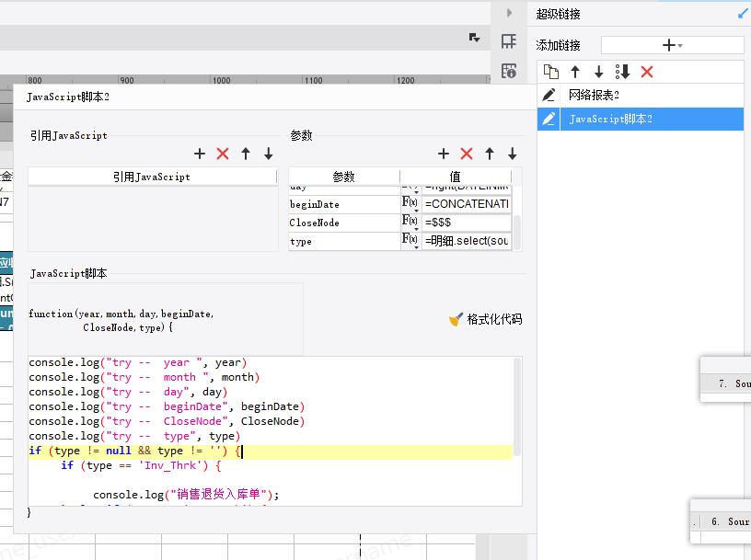This screenshot has height=560, width=751.
Task: Move selected hyperlink down in list
Action: click(599, 73)
